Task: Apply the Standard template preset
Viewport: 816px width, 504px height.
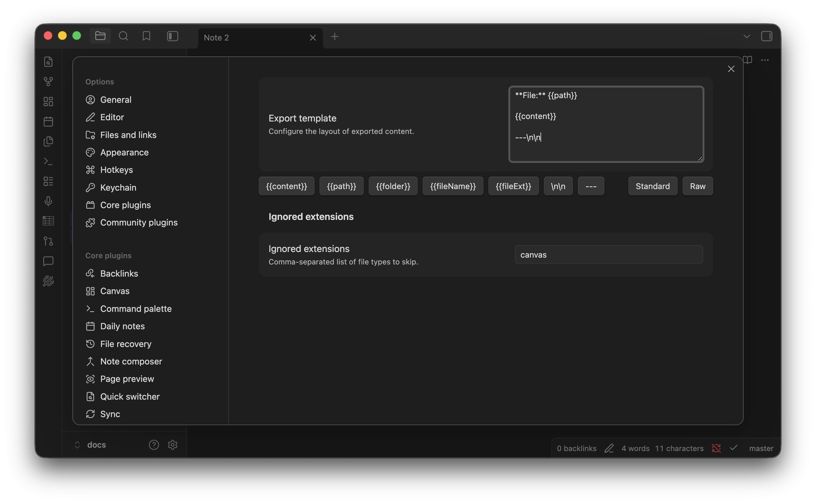Action: (652, 186)
